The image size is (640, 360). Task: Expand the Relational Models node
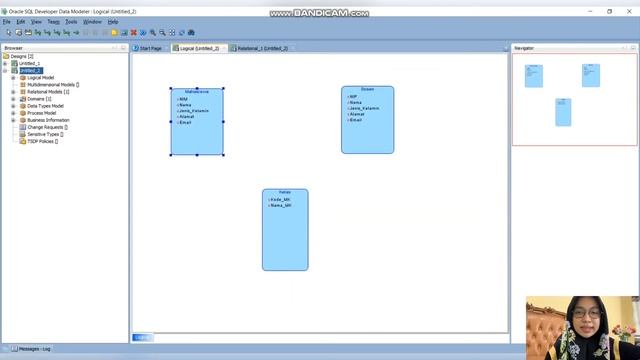13,92
